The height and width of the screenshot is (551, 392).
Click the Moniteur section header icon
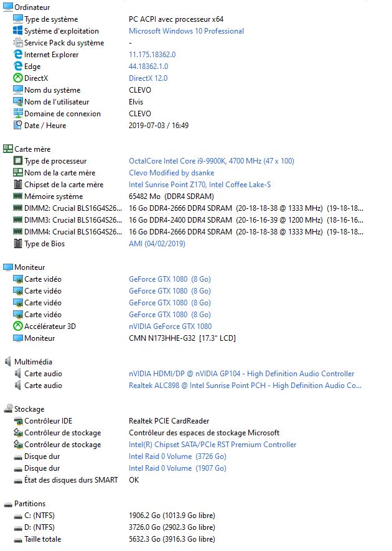click(7, 267)
